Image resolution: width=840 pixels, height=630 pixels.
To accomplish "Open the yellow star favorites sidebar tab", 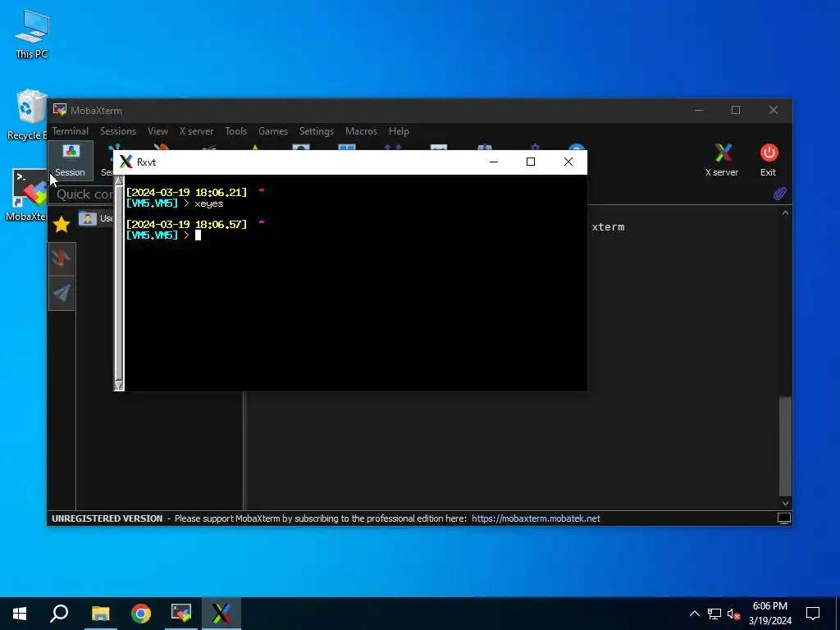I will 62,224.
